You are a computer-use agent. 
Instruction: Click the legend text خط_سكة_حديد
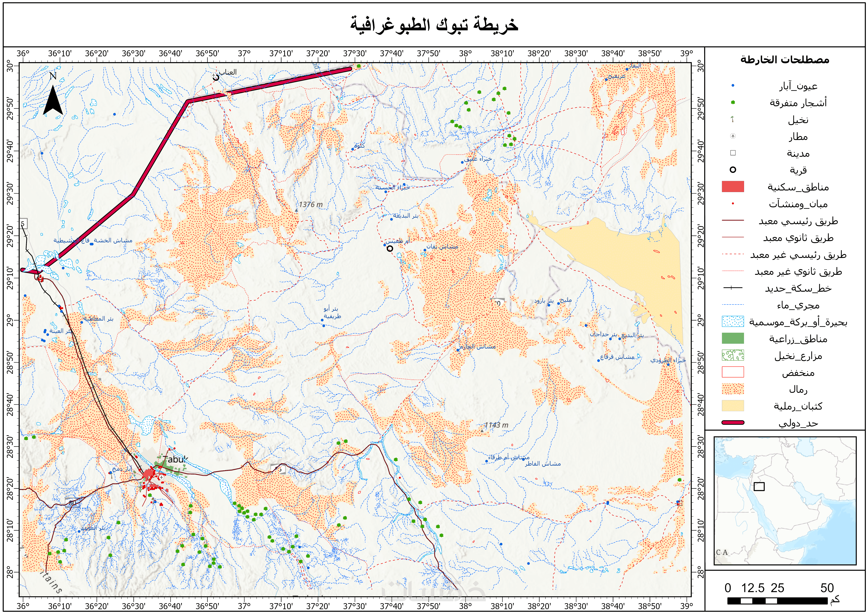[x=798, y=288]
